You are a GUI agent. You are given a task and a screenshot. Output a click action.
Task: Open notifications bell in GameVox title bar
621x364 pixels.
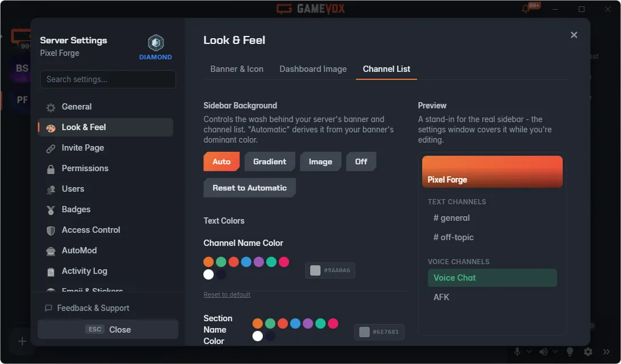(x=526, y=9)
